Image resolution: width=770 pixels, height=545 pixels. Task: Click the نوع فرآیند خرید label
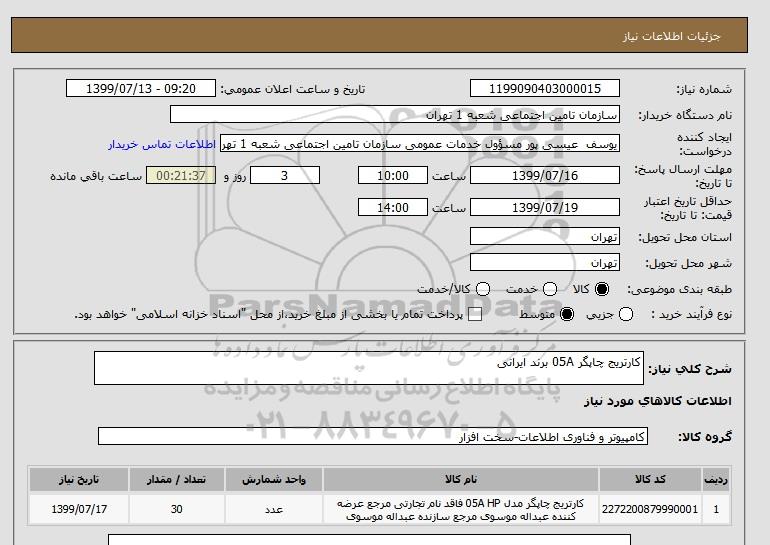click(x=691, y=314)
